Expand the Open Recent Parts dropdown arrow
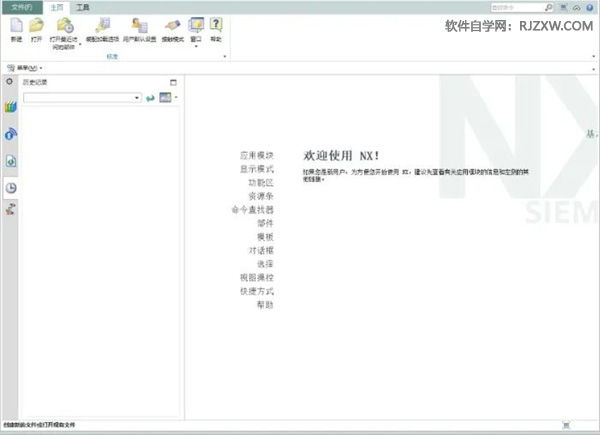Image resolution: width=600 pixels, height=435 pixels. tap(80, 44)
